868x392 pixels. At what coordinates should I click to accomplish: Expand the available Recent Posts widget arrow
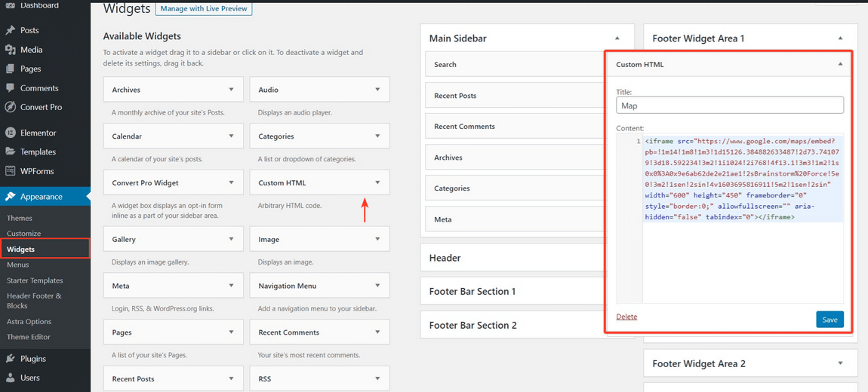pyautogui.click(x=232, y=378)
